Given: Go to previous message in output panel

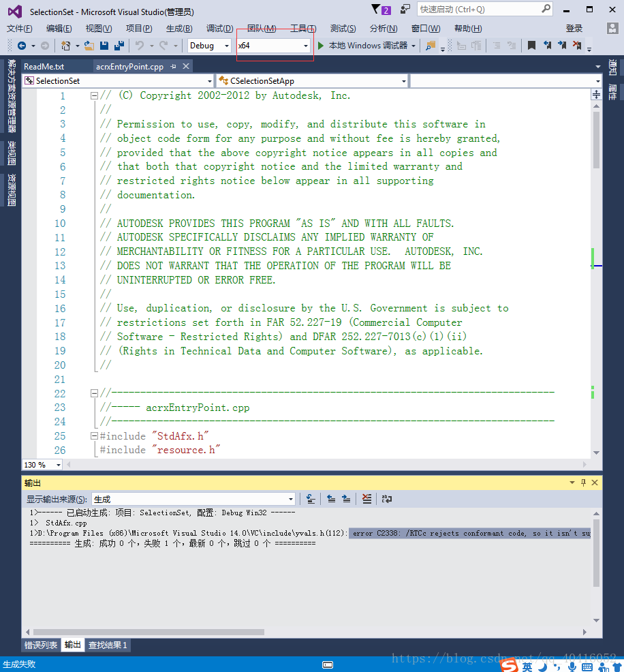Looking at the screenshot, I should click(331, 499).
